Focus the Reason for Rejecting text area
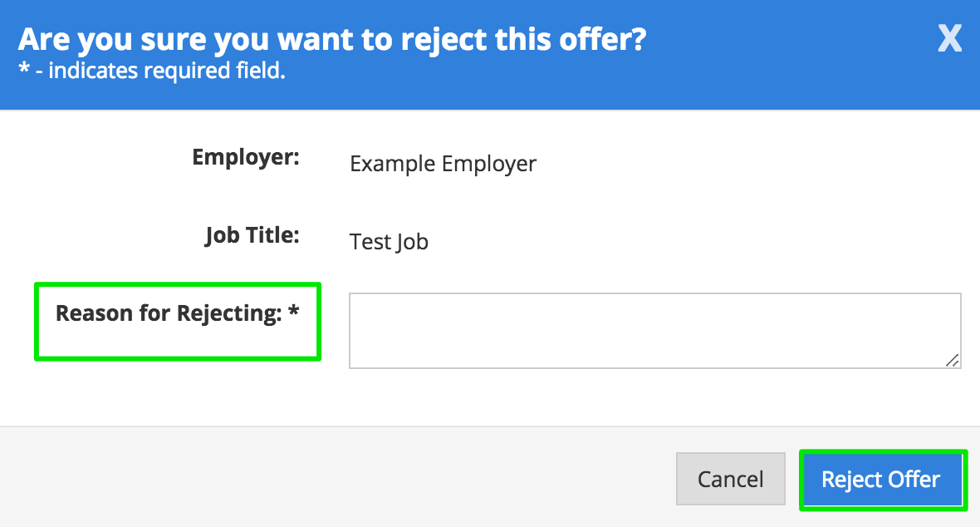Screen dimensions: 980x527 (654, 330)
